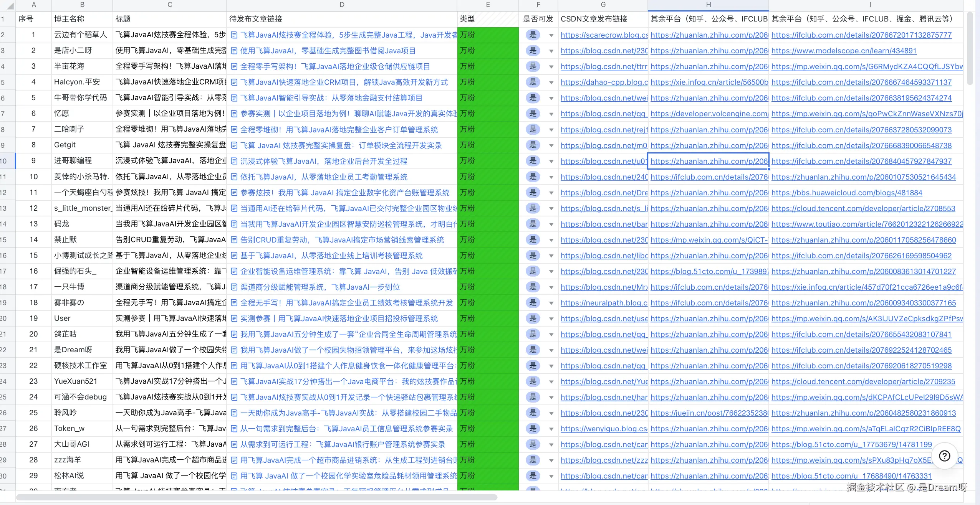Select column D header
Viewport: 980px width, 505px height.
click(342, 5)
